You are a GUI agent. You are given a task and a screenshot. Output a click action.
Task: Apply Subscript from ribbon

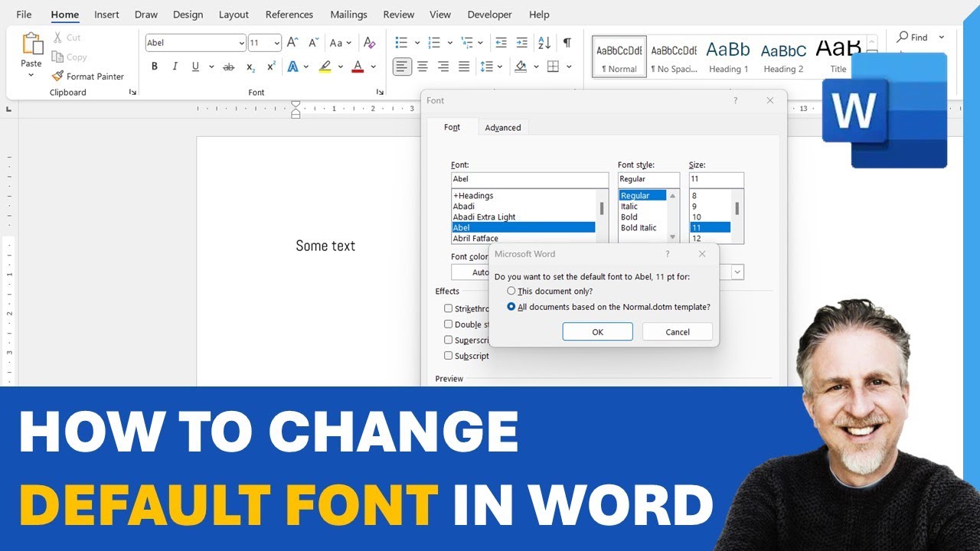point(250,67)
